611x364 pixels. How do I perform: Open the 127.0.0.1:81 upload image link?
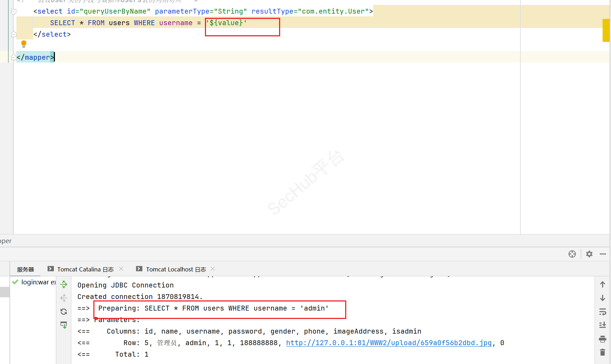pos(389,343)
